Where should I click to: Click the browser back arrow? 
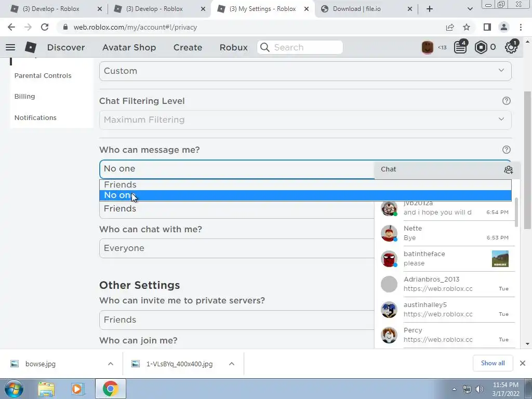click(x=11, y=27)
